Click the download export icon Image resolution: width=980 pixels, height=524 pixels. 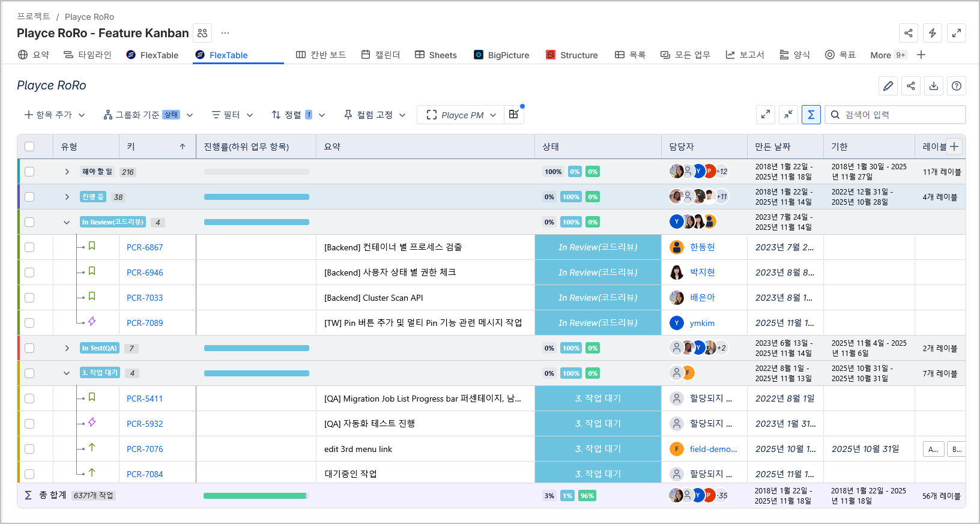(934, 86)
